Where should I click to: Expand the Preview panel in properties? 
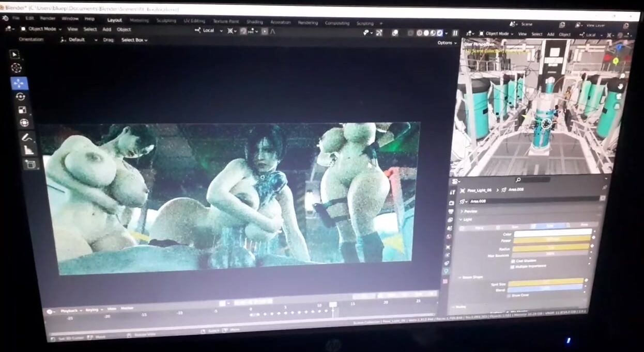[470, 211]
